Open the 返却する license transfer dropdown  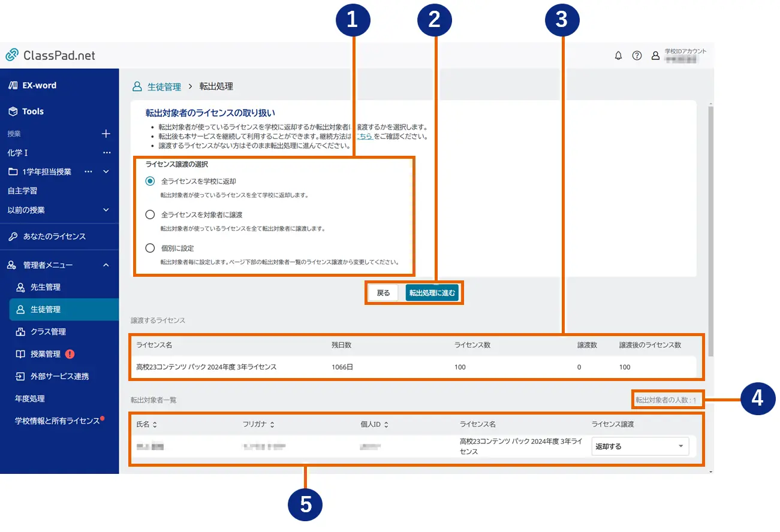[x=640, y=446]
